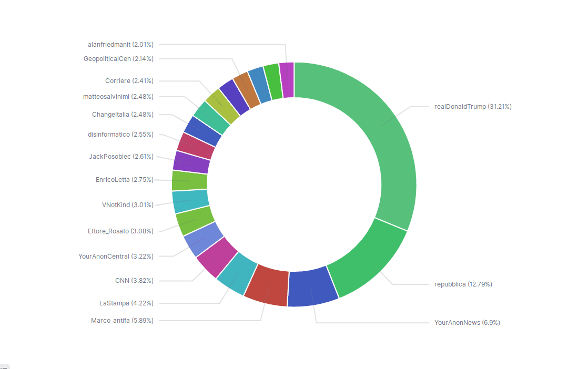Toggle the legend button in the corner
588x369 pixels.
[x=5, y=366]
